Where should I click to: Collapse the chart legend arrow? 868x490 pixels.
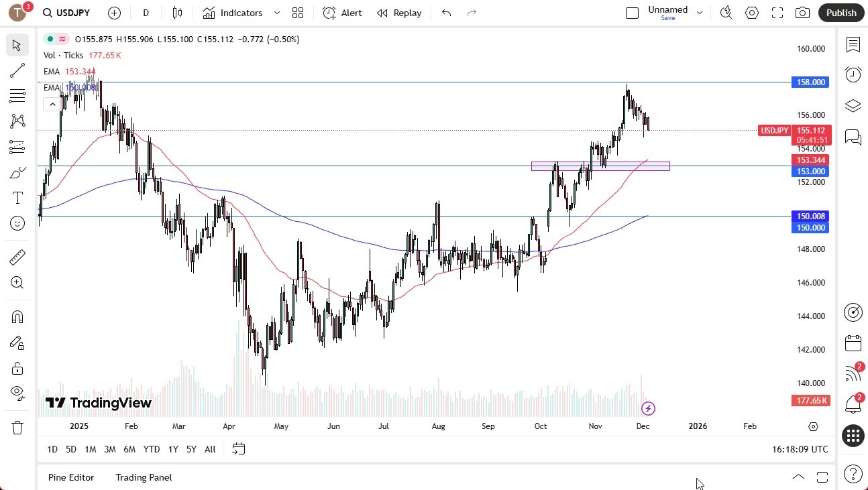tap(52, 104)
